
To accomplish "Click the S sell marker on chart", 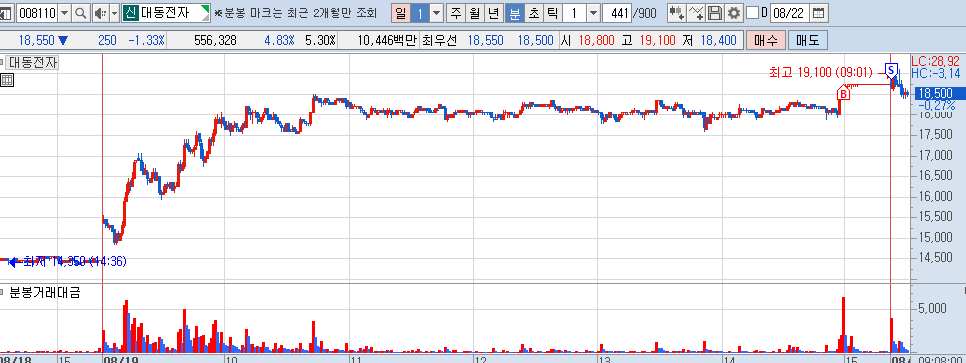I will click(891, 69).
